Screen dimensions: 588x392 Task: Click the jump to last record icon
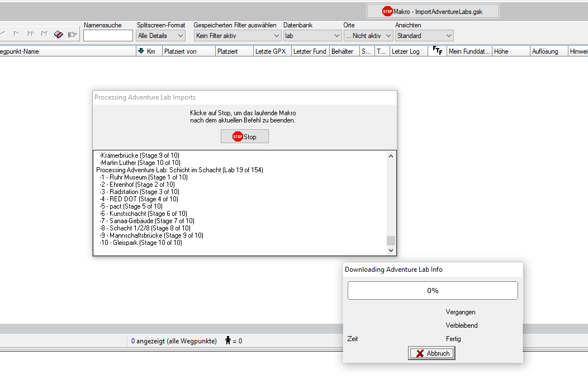click(x=44, y=34)
